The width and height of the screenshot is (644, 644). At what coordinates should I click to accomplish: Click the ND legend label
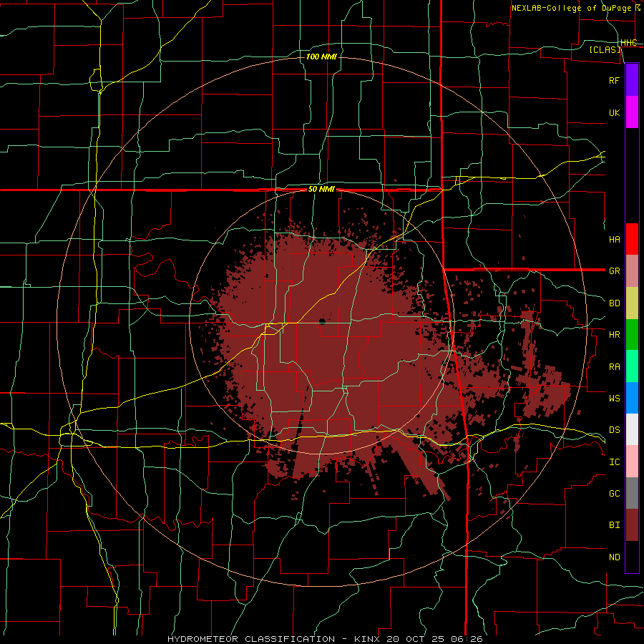(614, 557)
